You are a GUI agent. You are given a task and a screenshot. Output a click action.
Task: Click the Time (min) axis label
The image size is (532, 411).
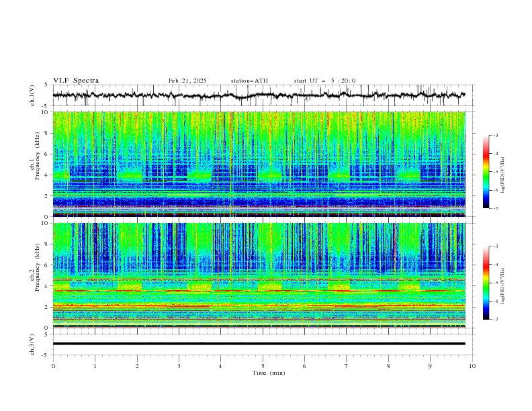coord(269,373)
